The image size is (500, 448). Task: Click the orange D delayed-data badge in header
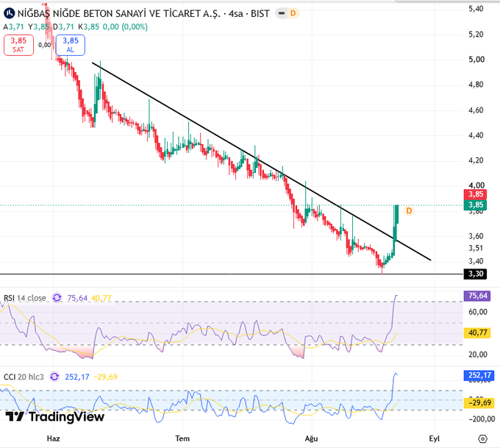tap(293, 13)
